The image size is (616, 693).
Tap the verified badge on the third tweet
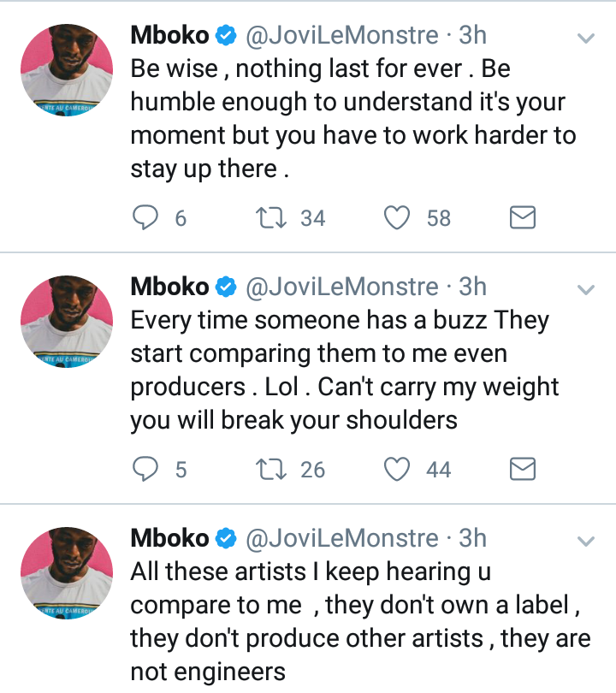click(x=226, y=539)
